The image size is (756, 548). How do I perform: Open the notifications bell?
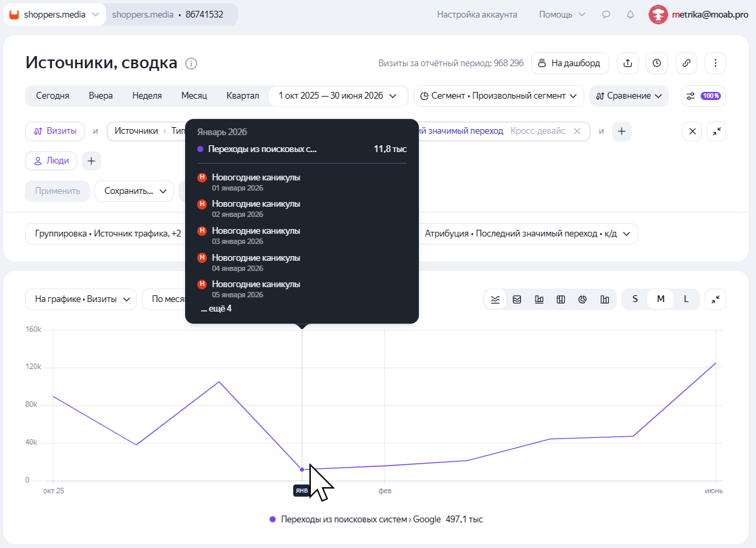(x=630, y=14)
